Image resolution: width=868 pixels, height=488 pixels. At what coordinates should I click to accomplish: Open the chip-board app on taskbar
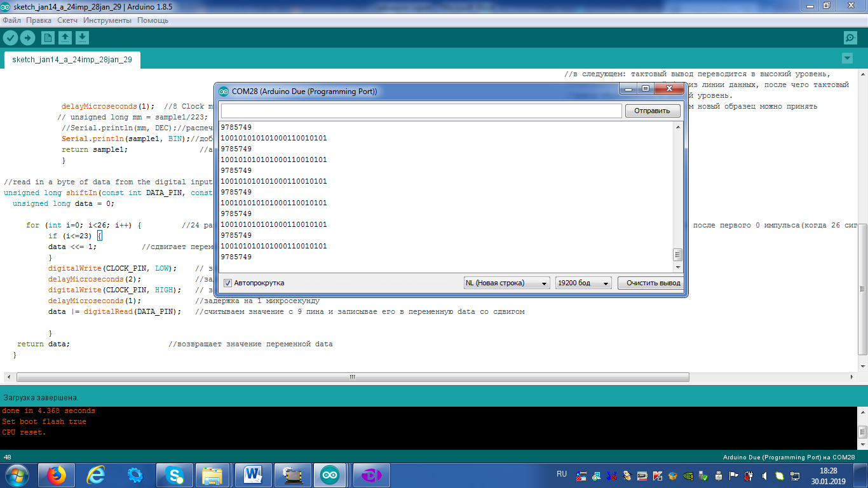point(292,475)
